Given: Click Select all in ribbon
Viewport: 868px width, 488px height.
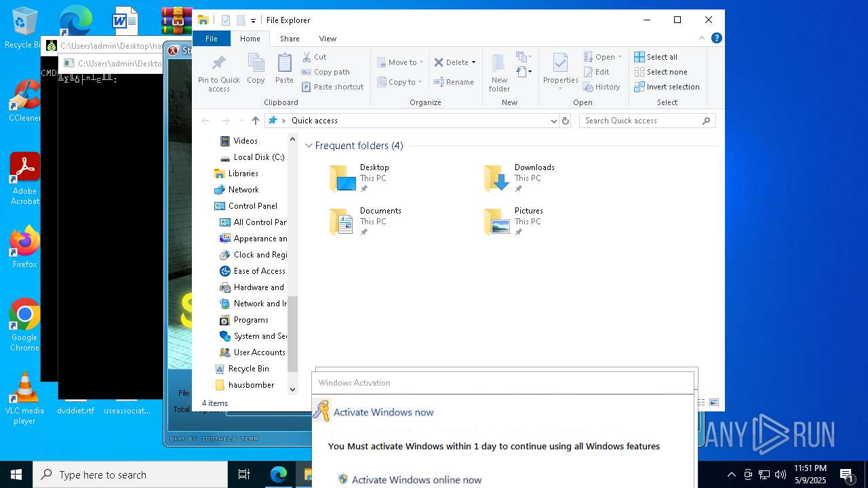Looking at the screenshot, I should coord(656,57).
